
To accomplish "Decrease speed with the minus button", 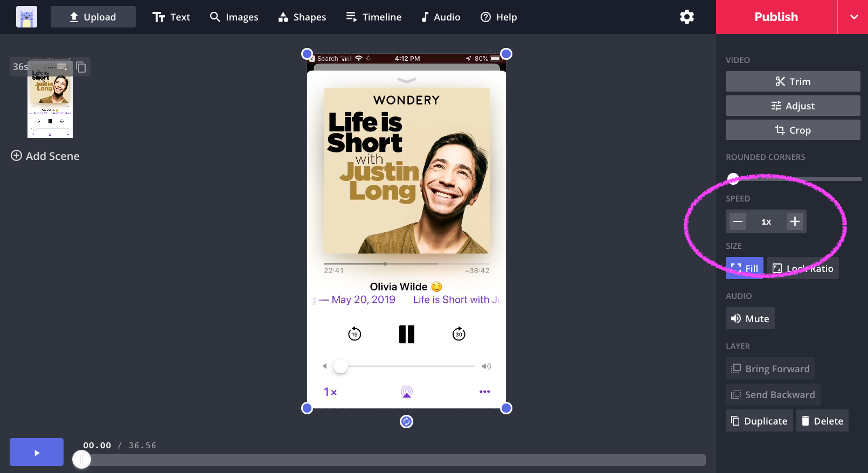I will tap(738, 221).
